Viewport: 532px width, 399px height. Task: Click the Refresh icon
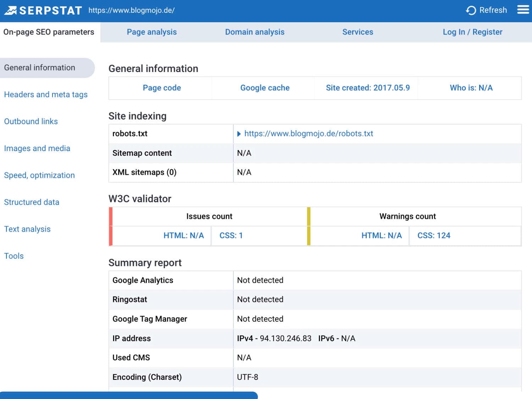[x=471, y=10]
